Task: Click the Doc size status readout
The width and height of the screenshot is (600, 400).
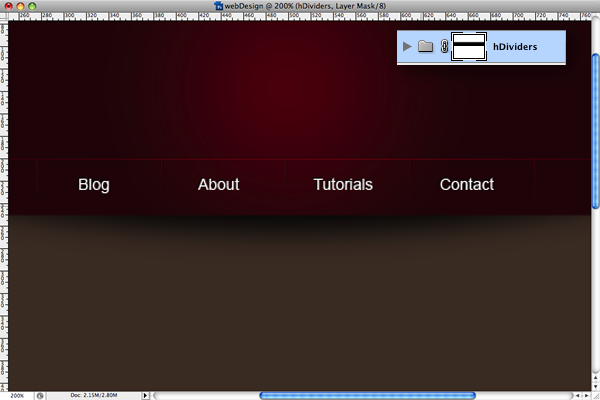Action: tap(95, 395)
